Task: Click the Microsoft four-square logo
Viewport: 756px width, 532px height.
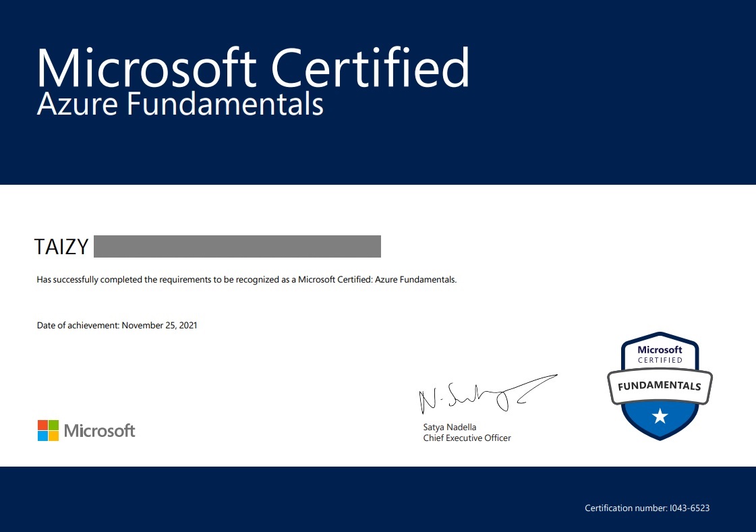Action: [x=48, y=430]
